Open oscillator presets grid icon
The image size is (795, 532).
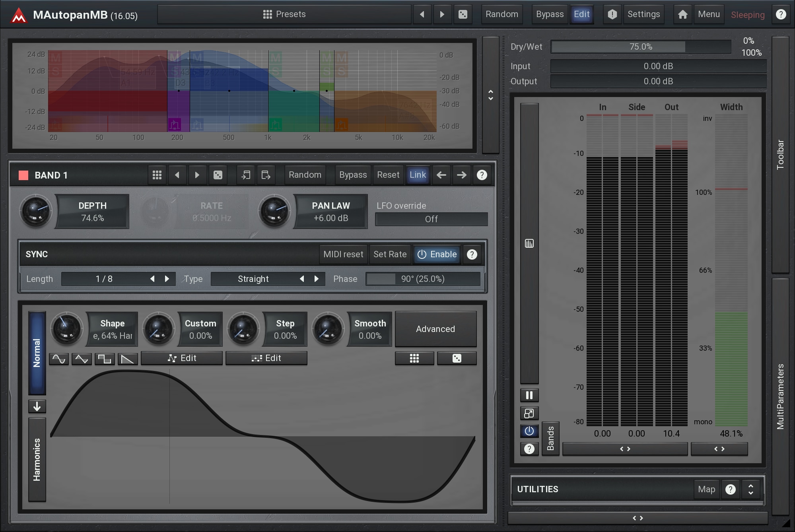(414, 359)
